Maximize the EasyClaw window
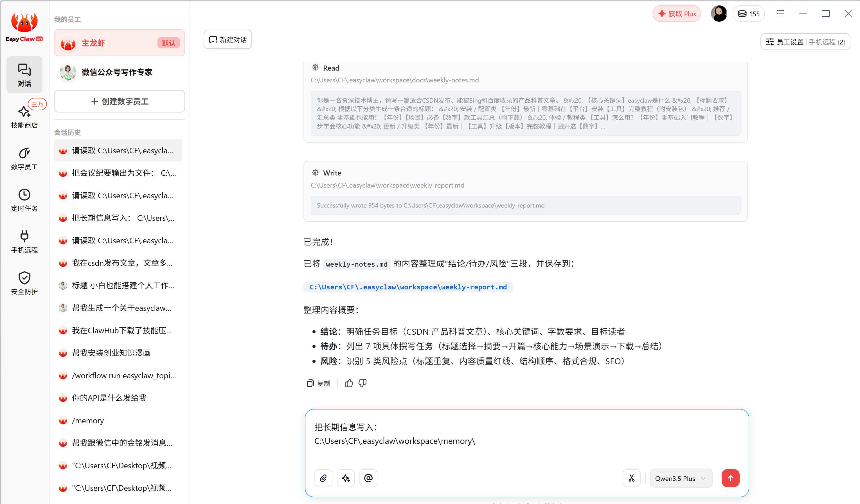 [x=825, y=14]
